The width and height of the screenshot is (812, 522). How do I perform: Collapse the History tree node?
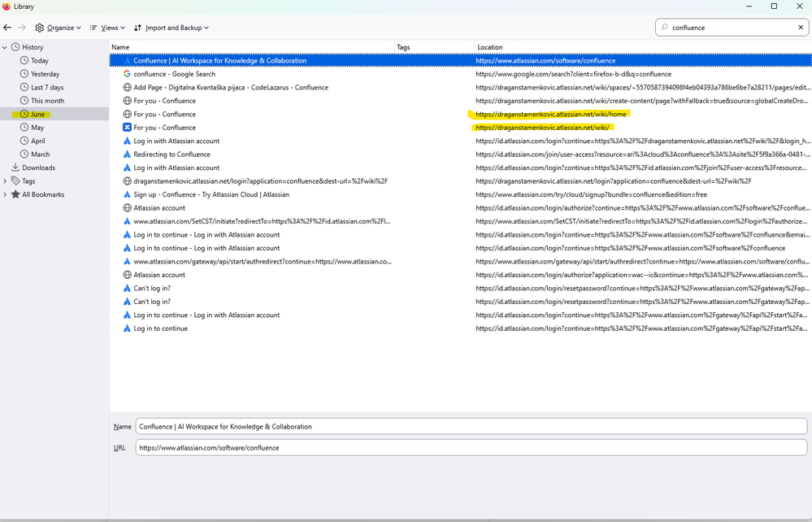[x=5, y=47]
